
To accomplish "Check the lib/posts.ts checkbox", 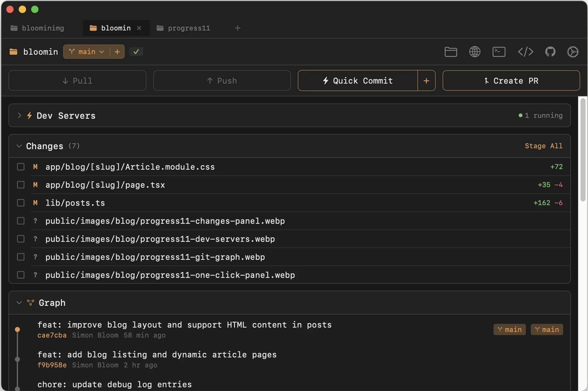I will (x=21, y=203).
